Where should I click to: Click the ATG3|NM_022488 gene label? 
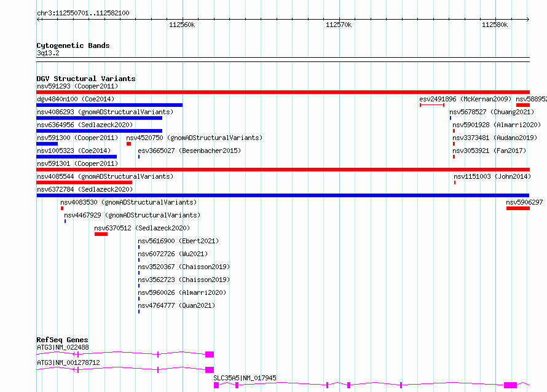pyautogui.click(x=63, y=347)
